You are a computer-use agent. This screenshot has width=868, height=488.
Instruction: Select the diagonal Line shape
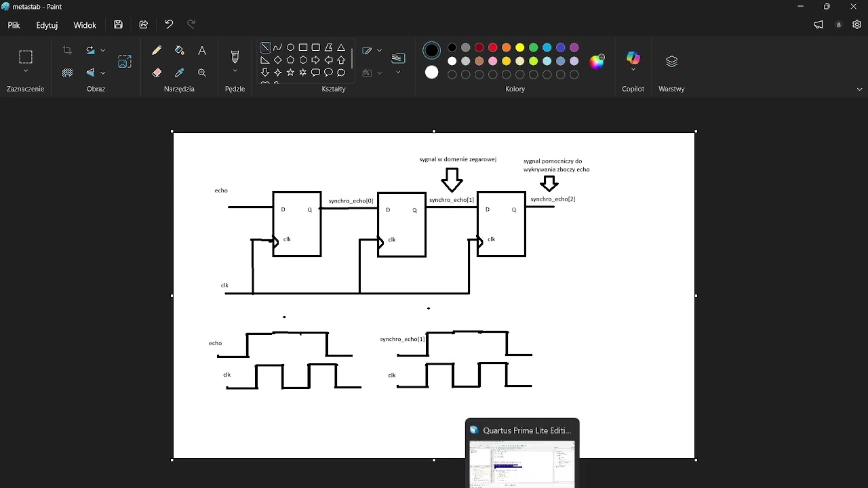pos(265,48)
